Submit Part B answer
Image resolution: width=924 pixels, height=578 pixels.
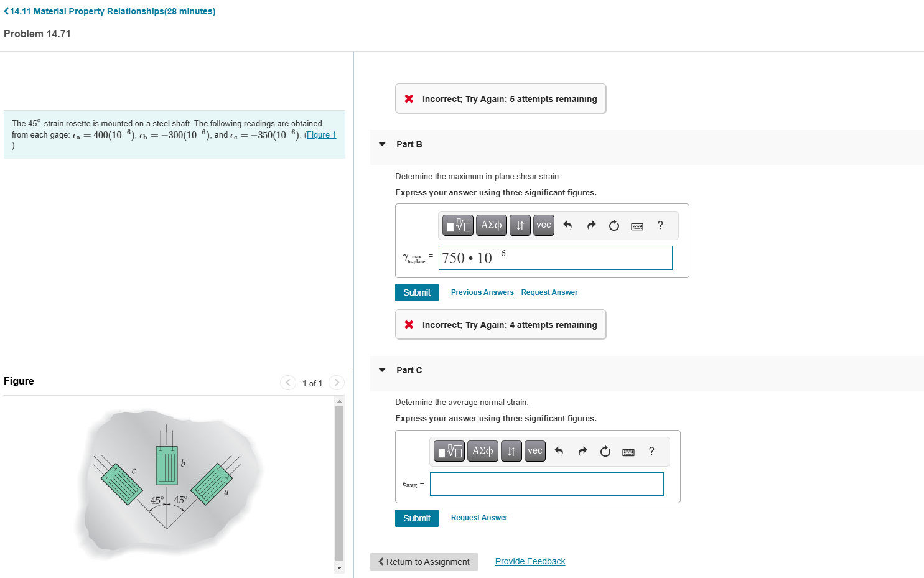coord(417,292)
